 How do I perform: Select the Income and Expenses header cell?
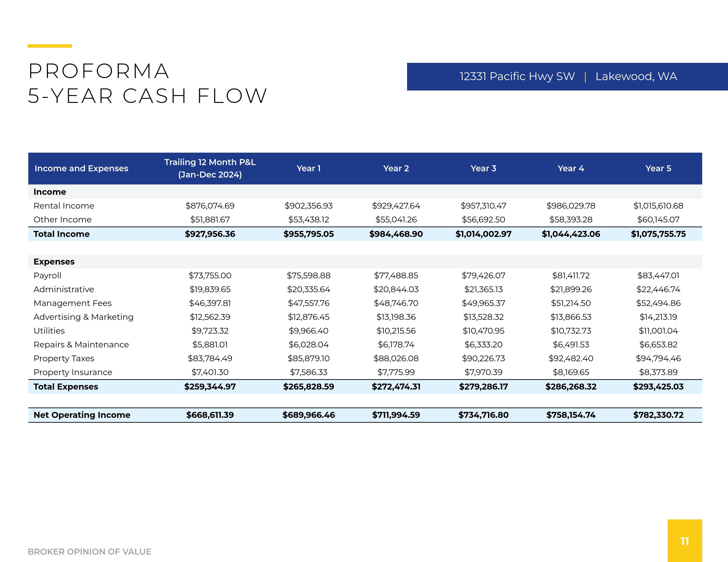click(81, 169)
